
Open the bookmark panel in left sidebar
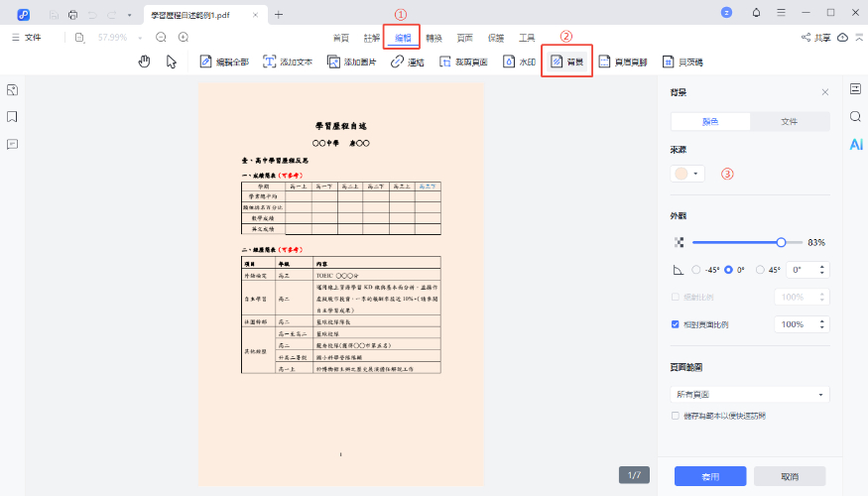pos(12,116)
